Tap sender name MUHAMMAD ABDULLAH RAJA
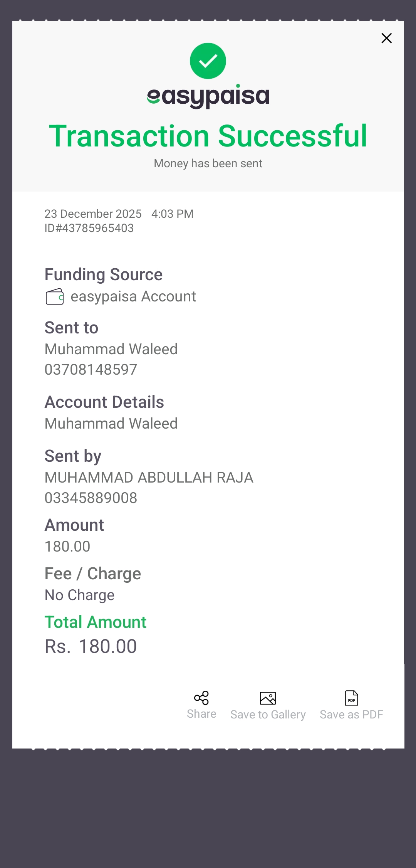 149,478
